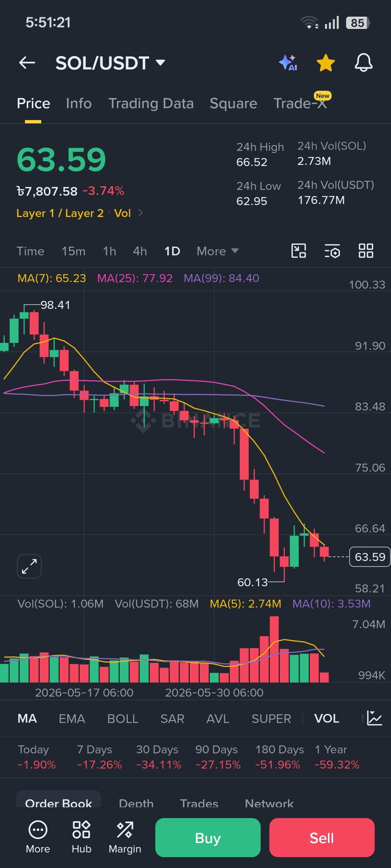Open the multi-chart grid layout icon
The width and height of the screenshot is (391, 868).
366,251
